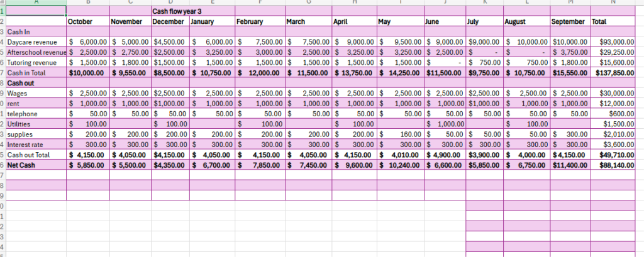Select the June Utilities cell showing $1,000.00
Viewport: 644px width, 257px height.
(444, 124)
